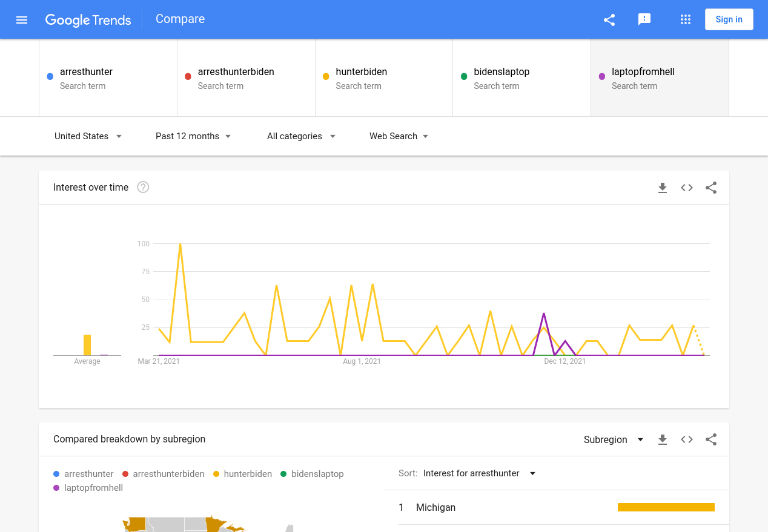Open the All categories dropdown

(x=301, y=136)
